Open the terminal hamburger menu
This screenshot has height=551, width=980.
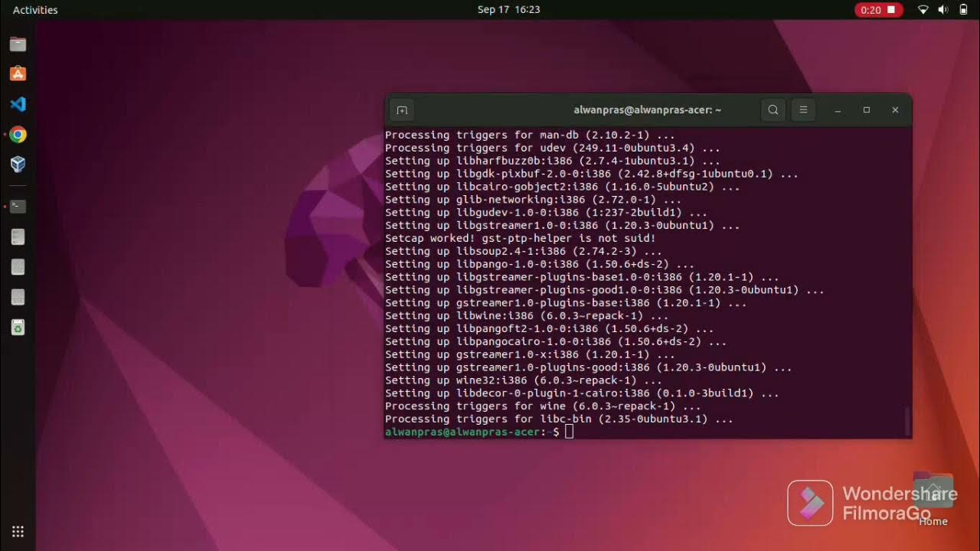(803, 110)
